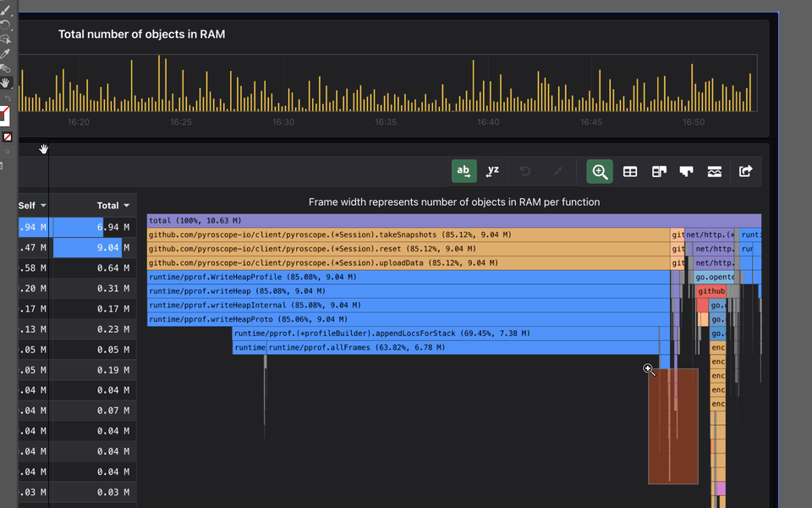
Task: Click the top 'net/http.(*' flame frame
Action: (x=710, y=235)
